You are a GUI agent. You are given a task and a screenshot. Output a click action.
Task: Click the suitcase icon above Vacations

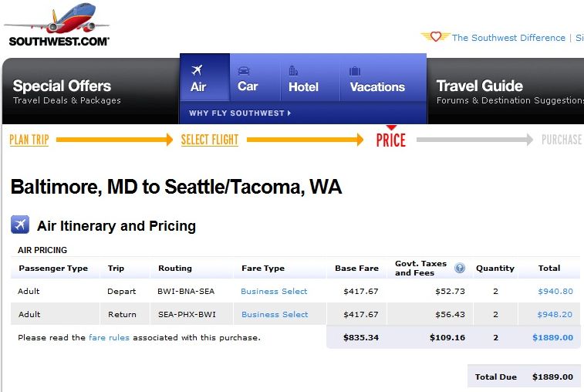(x=355, y=71)
